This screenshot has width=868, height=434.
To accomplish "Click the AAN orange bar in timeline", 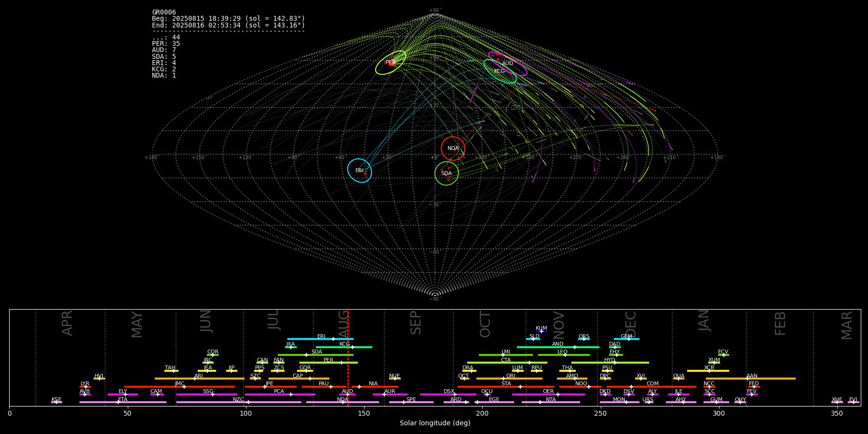I will click(x=751, y=379).
